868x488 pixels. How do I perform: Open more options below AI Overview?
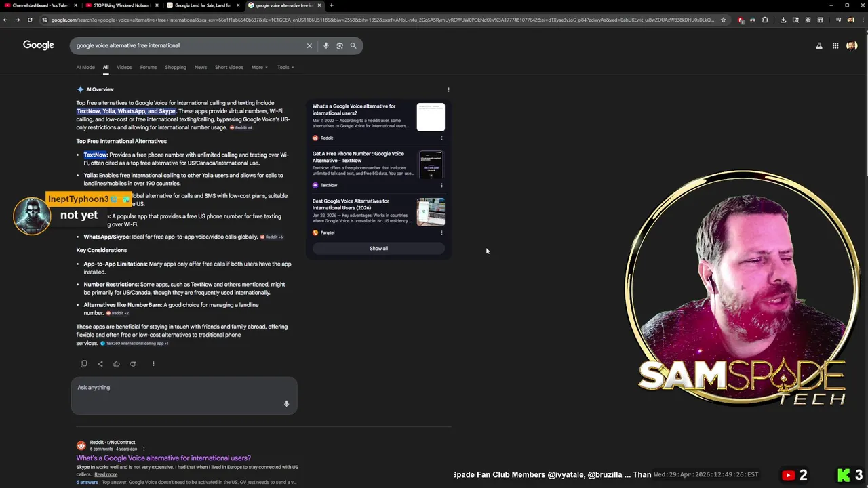(x=153, y=364)
